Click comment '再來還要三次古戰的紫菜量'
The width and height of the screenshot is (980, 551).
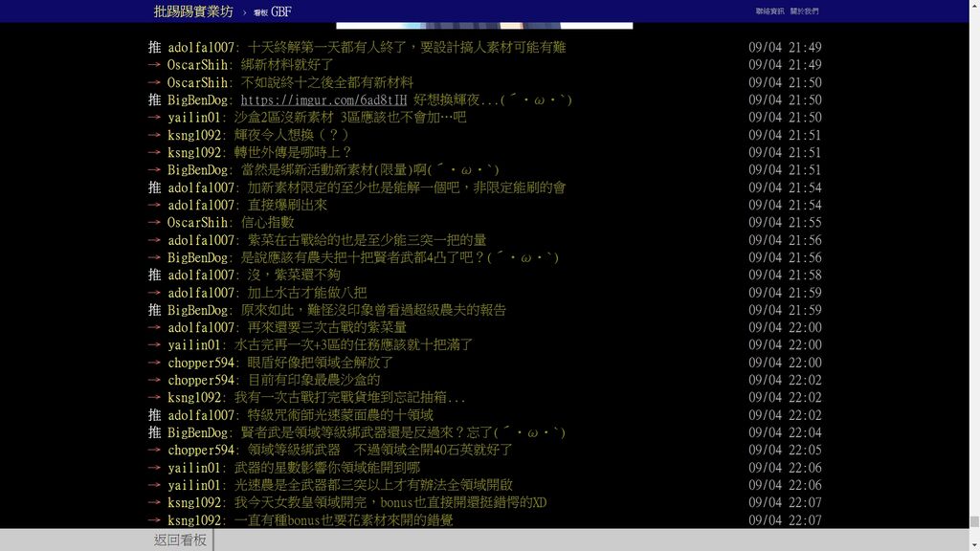[327, 327]
